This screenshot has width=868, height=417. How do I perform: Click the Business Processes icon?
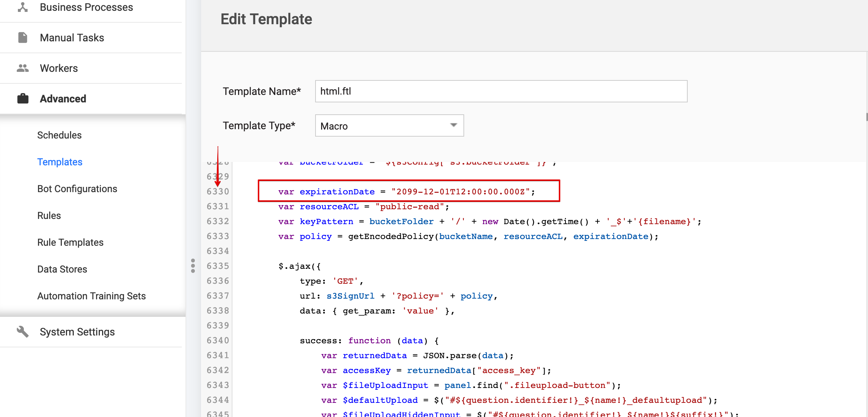point(23,7)
